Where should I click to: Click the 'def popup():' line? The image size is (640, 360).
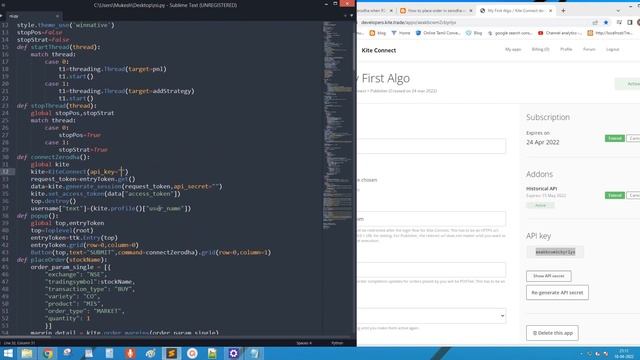38,216
